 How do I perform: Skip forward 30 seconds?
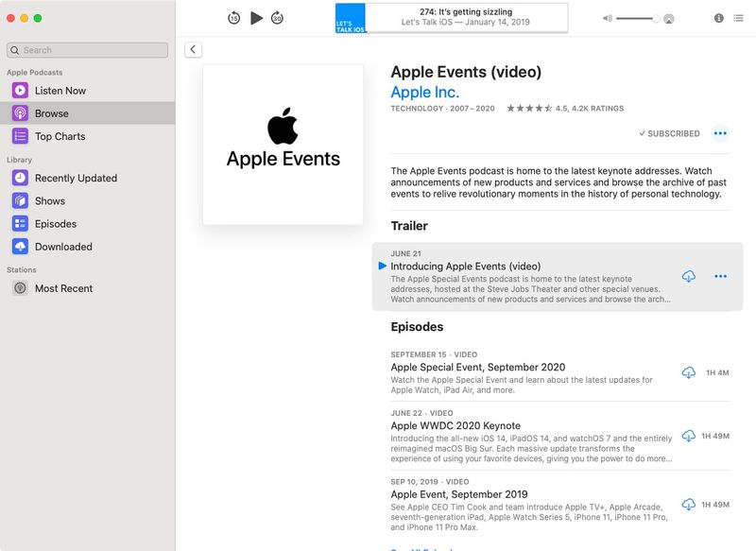click(x=277, y=18)
